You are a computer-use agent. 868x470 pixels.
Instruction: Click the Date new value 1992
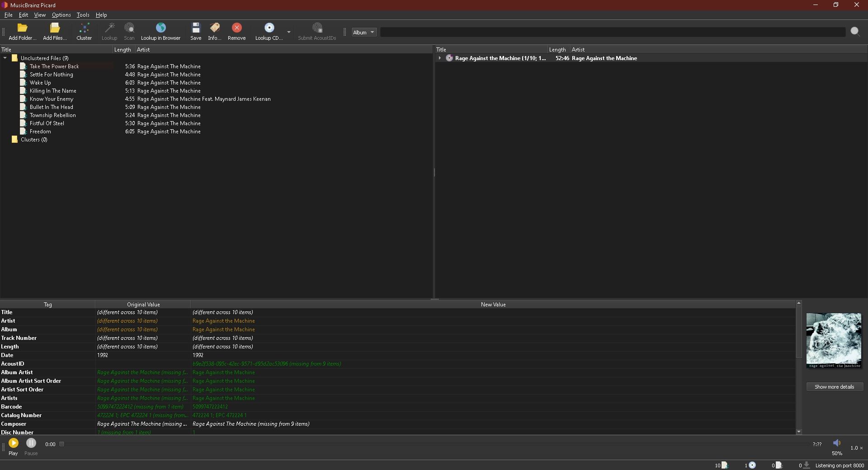pos(198,355)
